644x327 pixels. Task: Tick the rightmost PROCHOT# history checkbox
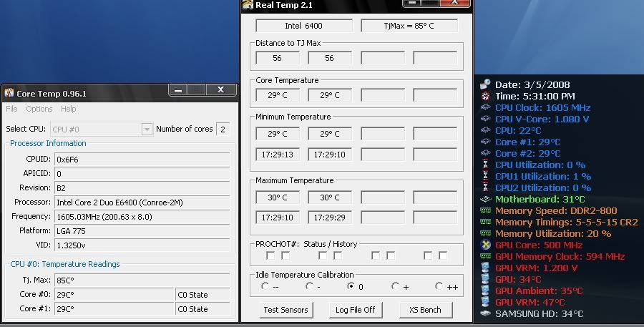(443, 256)
